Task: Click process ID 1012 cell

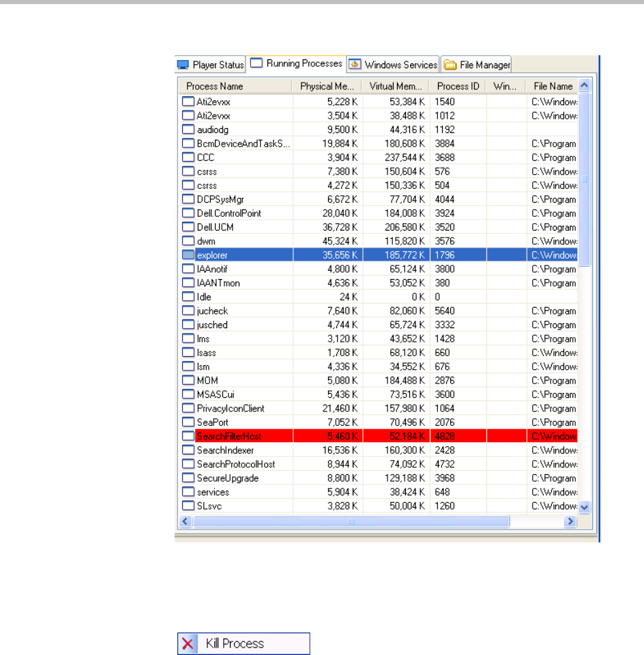Action: (444, 116)
